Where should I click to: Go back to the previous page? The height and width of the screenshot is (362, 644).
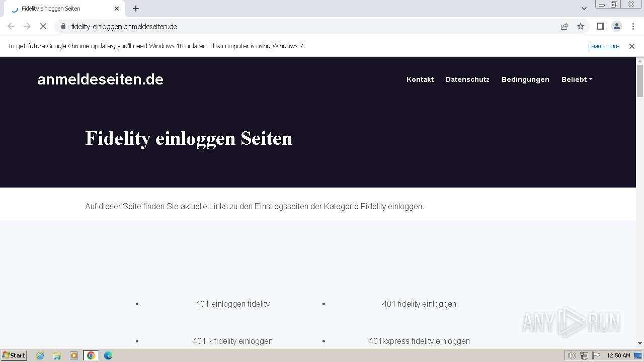pyautogui.click(x=11, y=26)
